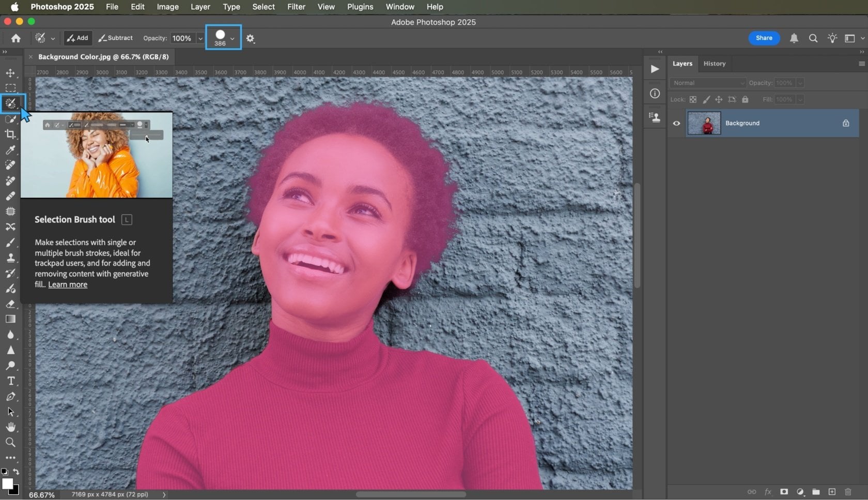
Task: Select the Zoom tool
Action: (x=11, y=442)
